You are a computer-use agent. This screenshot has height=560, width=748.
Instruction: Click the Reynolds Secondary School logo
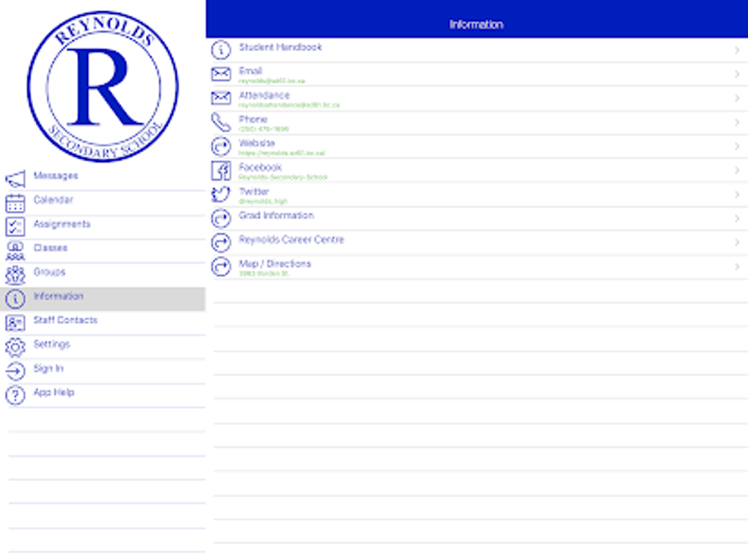103,84
